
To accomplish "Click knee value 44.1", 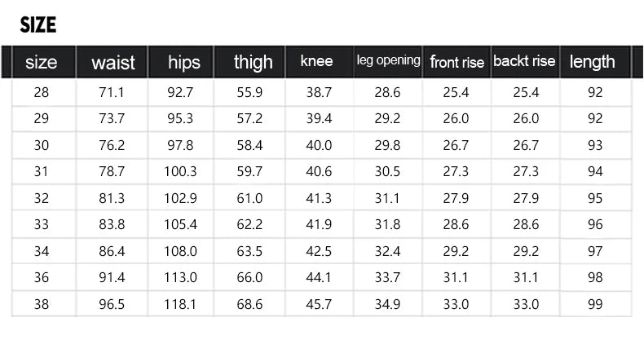I will (x=318, y=278).
